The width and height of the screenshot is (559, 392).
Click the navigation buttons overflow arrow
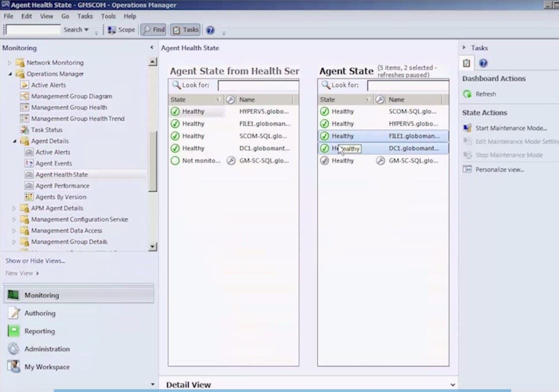coord(152,385)
